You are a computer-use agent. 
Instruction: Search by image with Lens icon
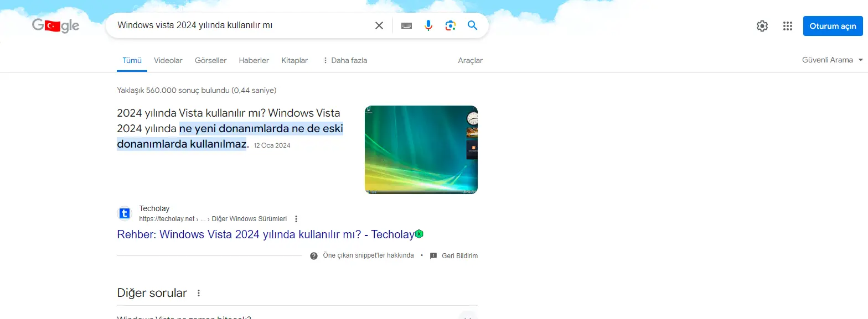coord(451,25)
